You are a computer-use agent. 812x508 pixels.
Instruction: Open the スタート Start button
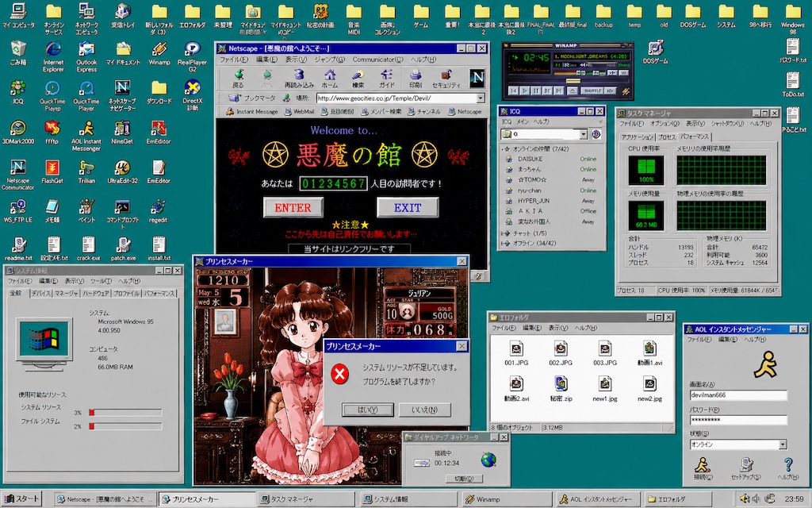[x=21, y=498]
